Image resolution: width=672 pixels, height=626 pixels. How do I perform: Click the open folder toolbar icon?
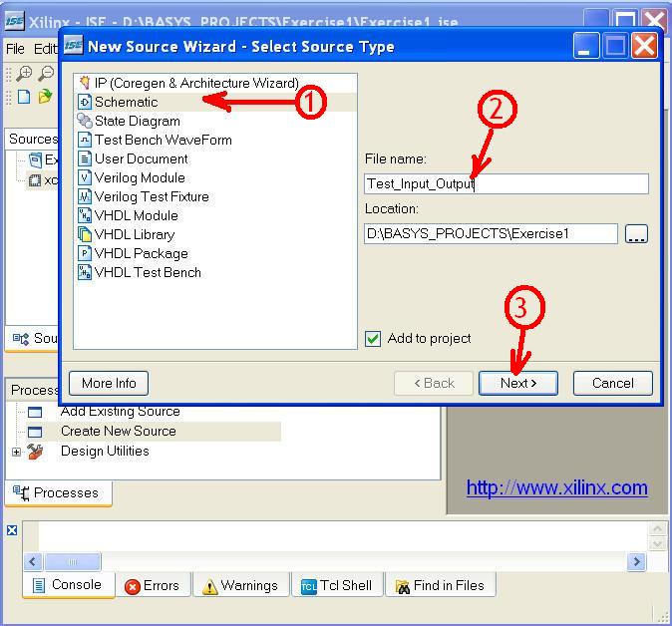tap(45, 97)
